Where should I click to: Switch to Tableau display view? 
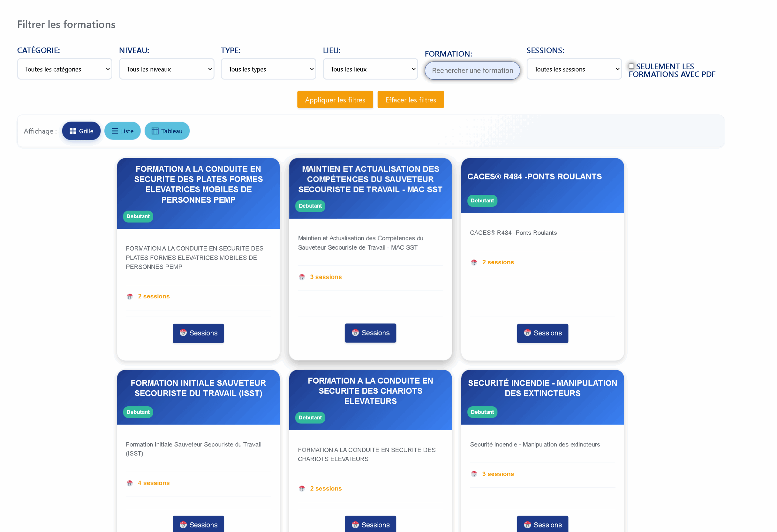click(167, 131)
